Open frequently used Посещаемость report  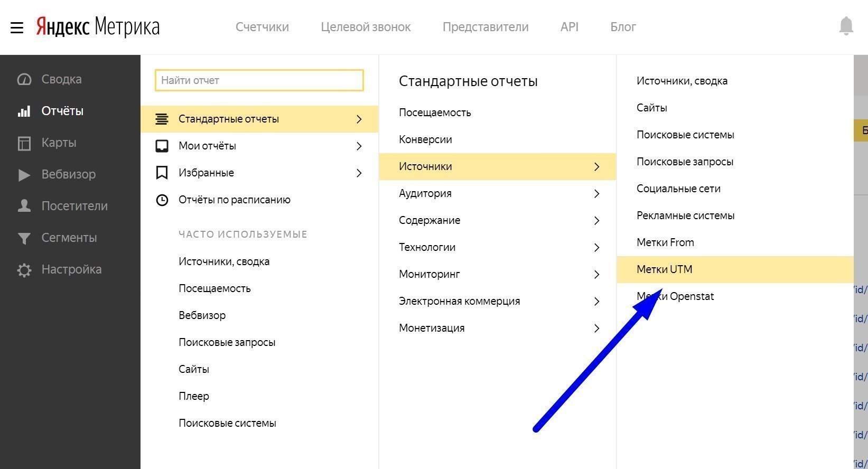click(x=214, y=288)
